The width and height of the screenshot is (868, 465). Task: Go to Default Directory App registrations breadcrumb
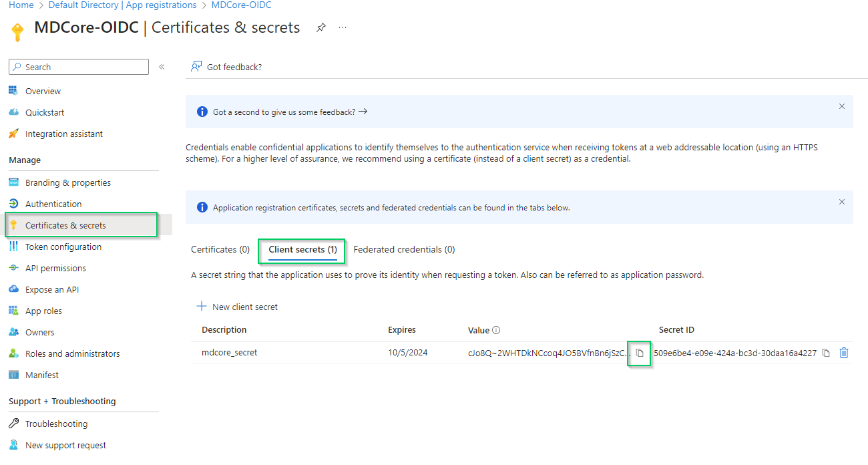[x=122, y=5]
